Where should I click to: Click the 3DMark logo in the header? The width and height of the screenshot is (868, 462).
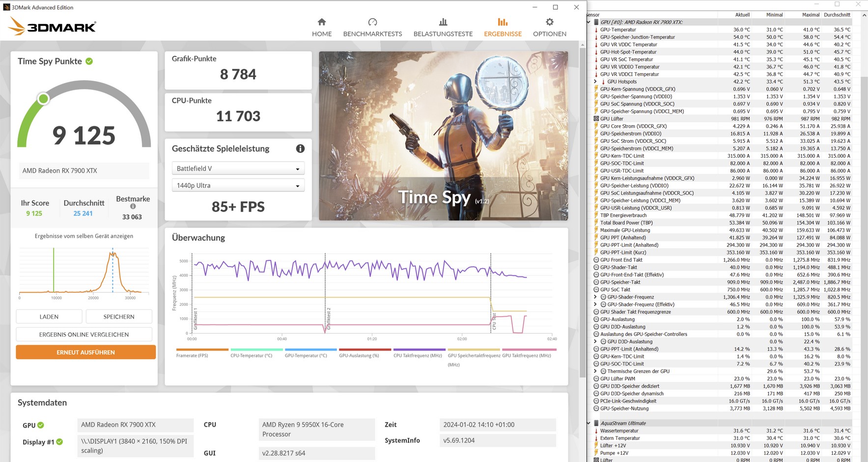(x=52, y=27)
